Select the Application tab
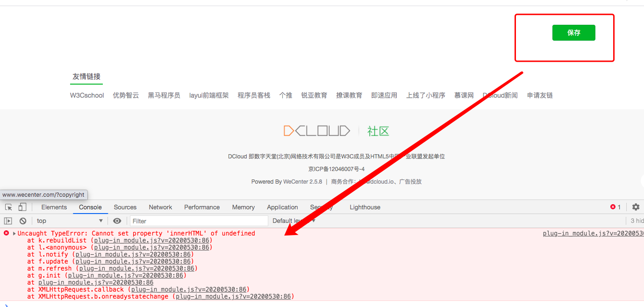 point(282,207)
